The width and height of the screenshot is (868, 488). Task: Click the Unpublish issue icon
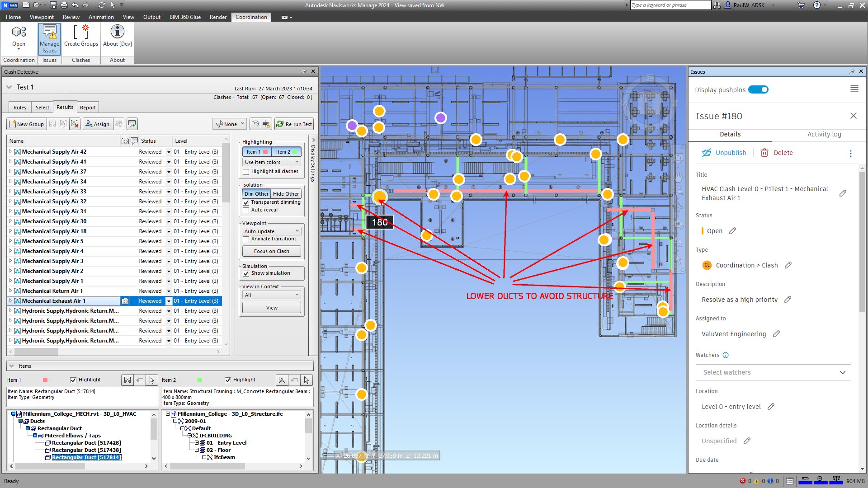(706, 153)
